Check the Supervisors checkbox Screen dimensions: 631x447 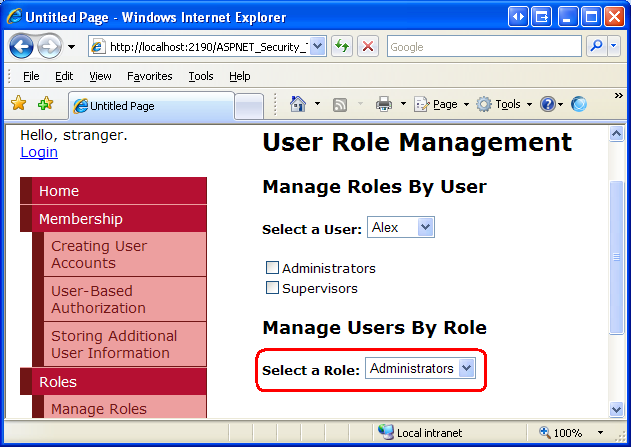pos(272,288)
